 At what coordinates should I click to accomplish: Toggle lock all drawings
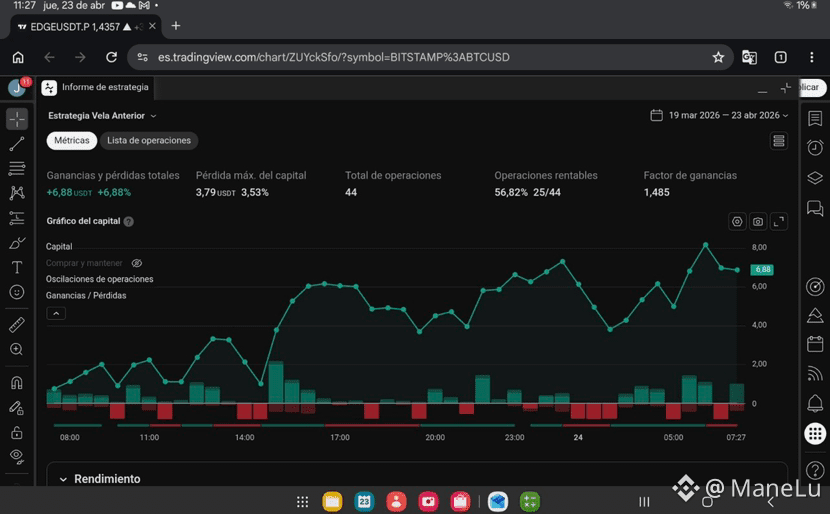point(17,432)
